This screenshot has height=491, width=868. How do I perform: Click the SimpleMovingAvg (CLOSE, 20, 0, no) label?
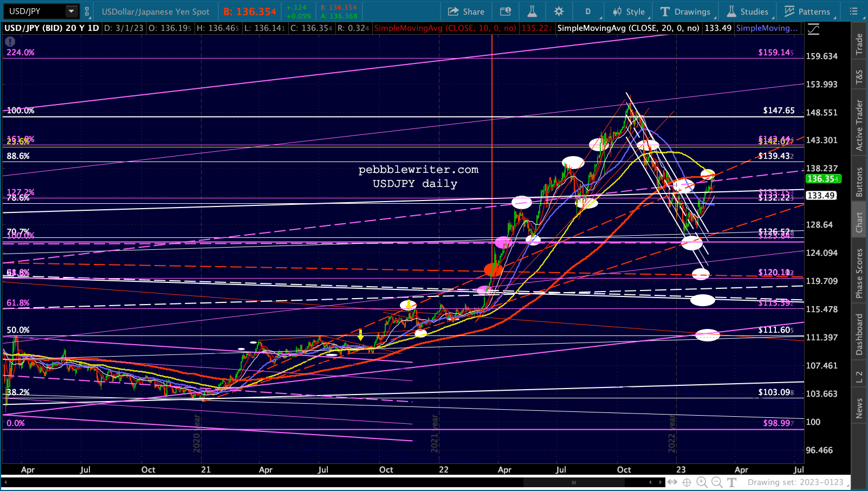point(628,28)
